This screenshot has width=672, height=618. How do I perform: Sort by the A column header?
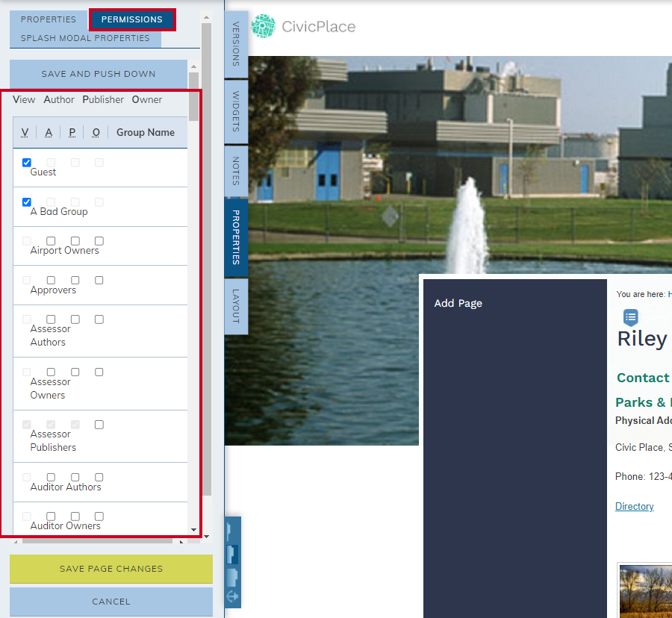coord(49,132)
